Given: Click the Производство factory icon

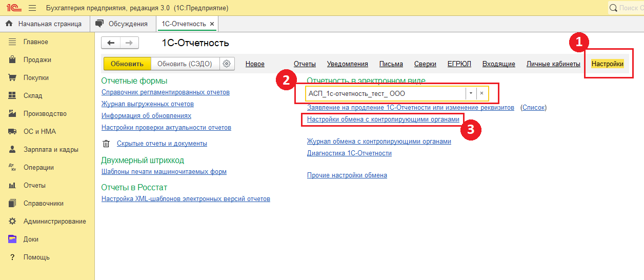Looking at the screenshot, I should (13, 113).
